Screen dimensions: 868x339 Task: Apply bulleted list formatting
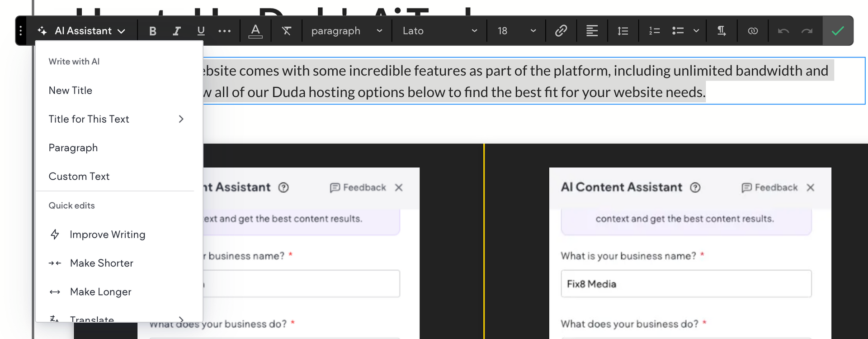pyautogui.click(x=678, y=31)
